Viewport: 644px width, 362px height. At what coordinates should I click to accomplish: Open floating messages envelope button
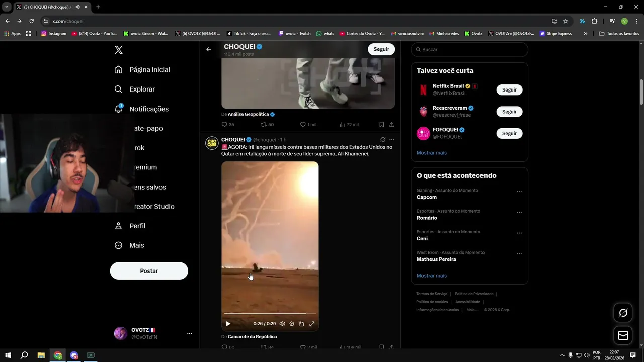pyautogui.click(x=623, y=335)
